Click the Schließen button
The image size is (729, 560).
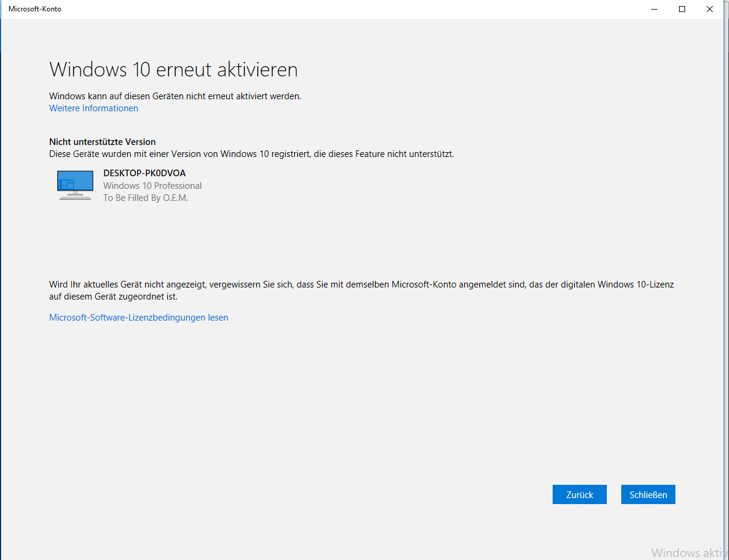click(x=648, y=494)
